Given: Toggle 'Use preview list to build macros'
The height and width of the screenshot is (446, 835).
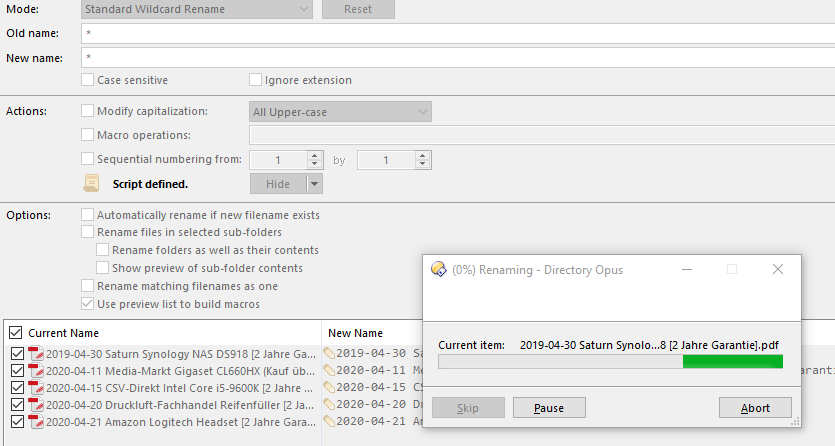Looking at the screenshot, I should click(x=87, y=304).
